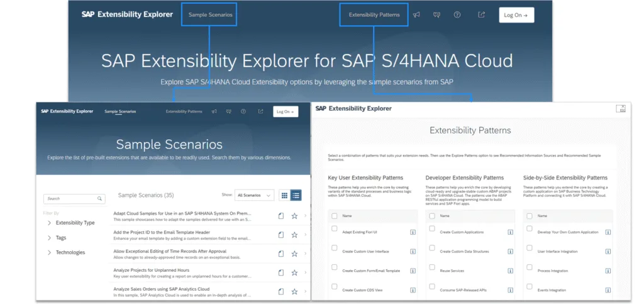
Task: Click Log On button in top banner
Action: (x=516, y=14)
